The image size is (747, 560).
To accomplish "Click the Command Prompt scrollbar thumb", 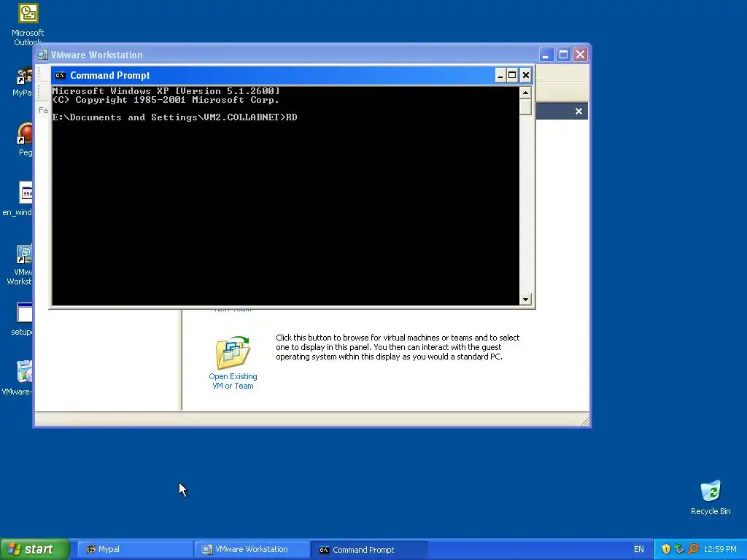I will click(525, 106).
